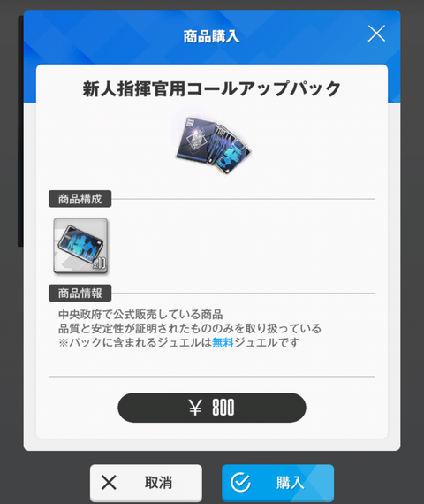Confirm purchase via the 購入 label

click(x=291, y=483)
